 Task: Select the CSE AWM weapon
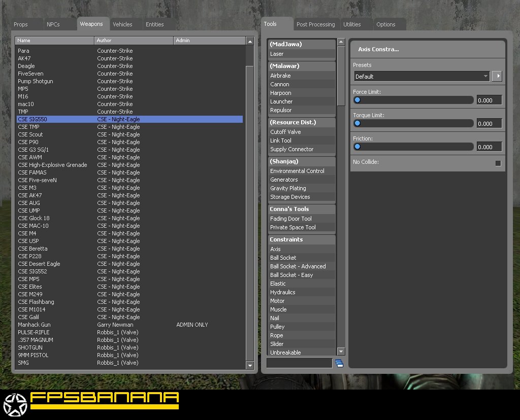[129, 157]
